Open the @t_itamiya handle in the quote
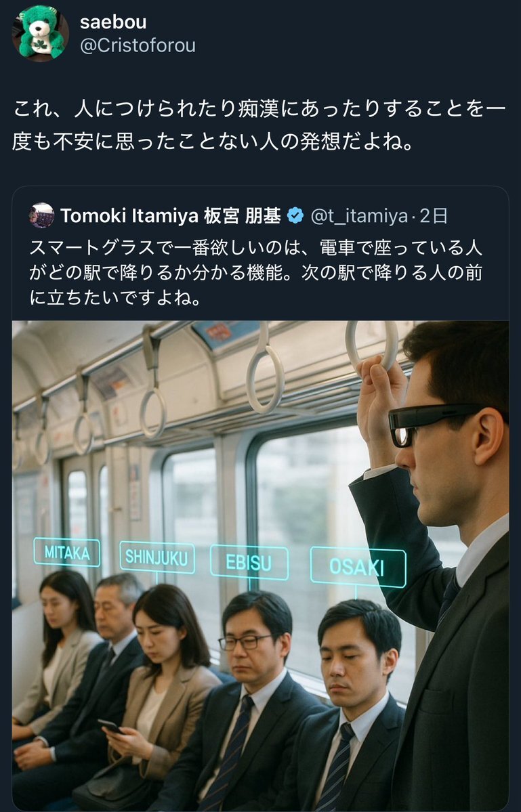Viewport: 521px width, 812px height. [x=358, y=216]
